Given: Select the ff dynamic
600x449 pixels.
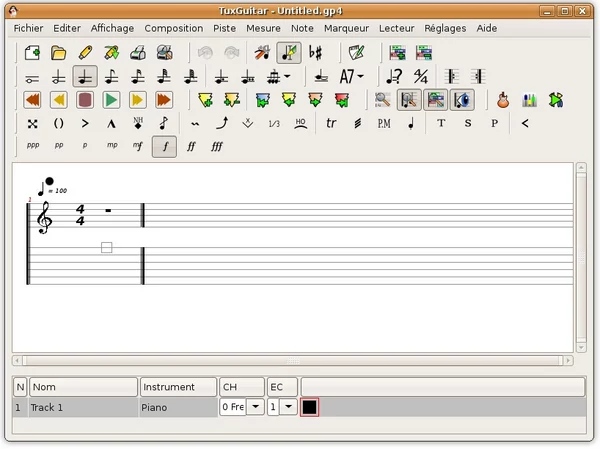Looking at the screenshot, I should coord(191,146).
